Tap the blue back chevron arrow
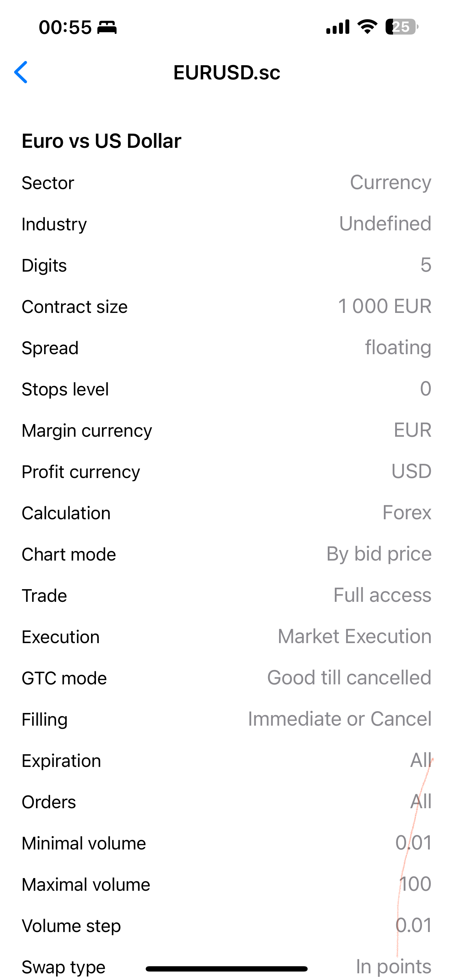The height and width of the screenshot is (980, 453). [21, 72]
